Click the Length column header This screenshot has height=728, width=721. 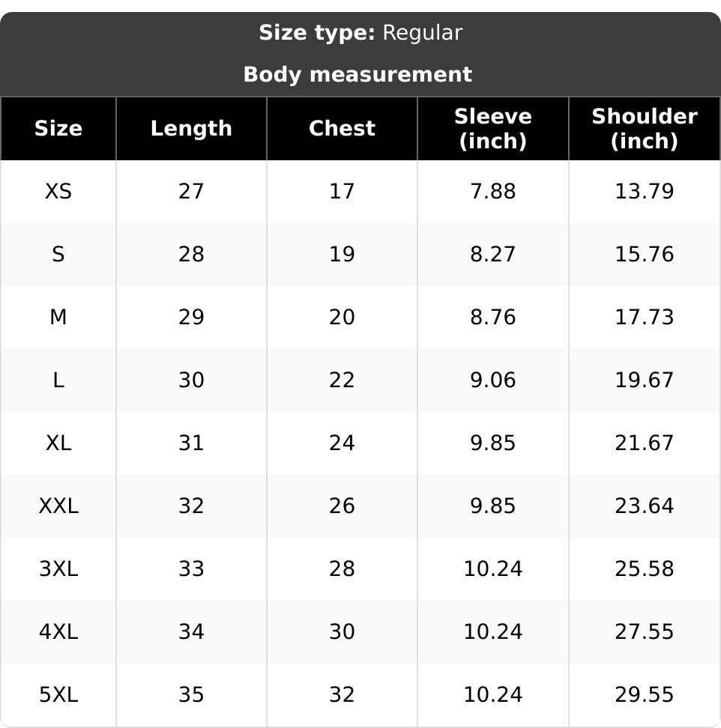point(191,128)
